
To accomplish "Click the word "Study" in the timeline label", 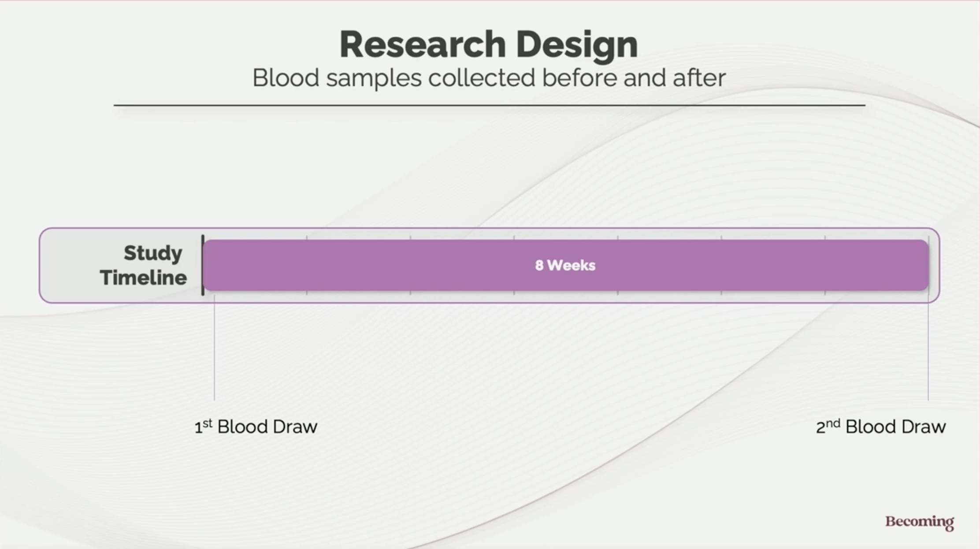I will (x=152, y=253).
